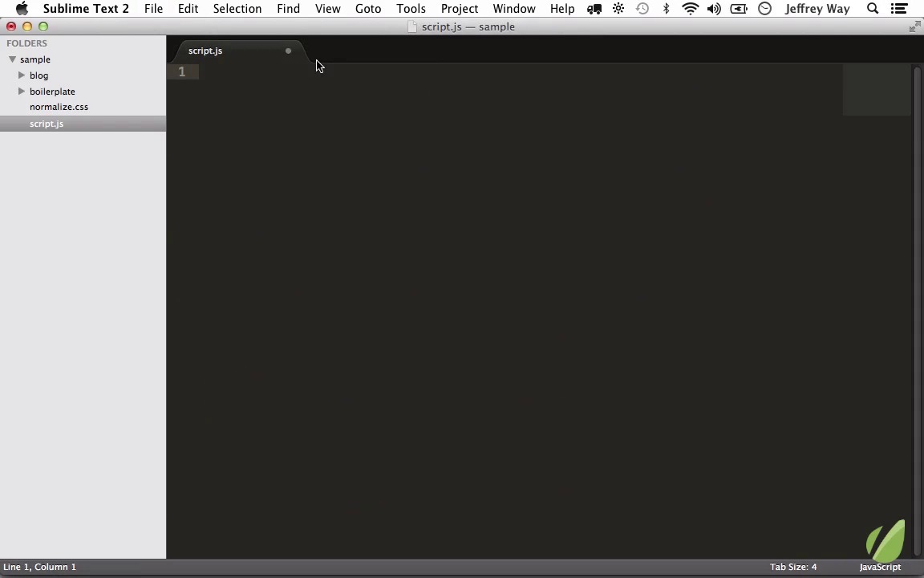Open Spotlight search magnifier

[x=873, y=9]
